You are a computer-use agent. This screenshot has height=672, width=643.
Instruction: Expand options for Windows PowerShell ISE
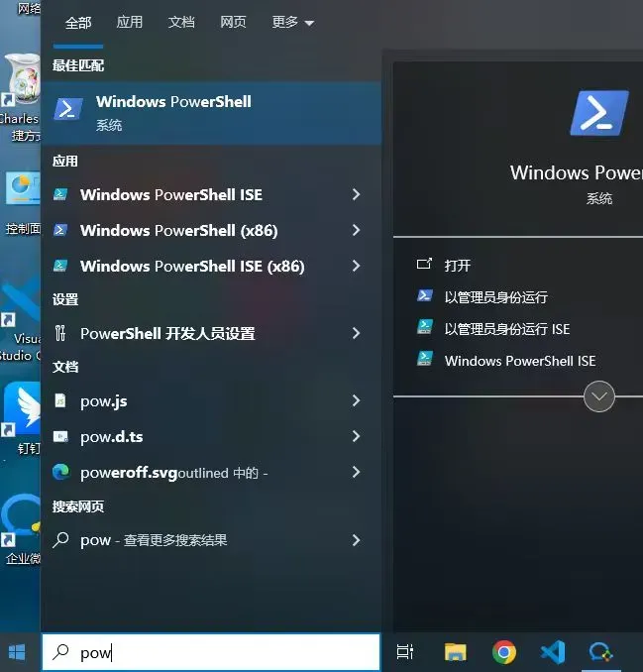pyautogui.click(x=356, y=194)
